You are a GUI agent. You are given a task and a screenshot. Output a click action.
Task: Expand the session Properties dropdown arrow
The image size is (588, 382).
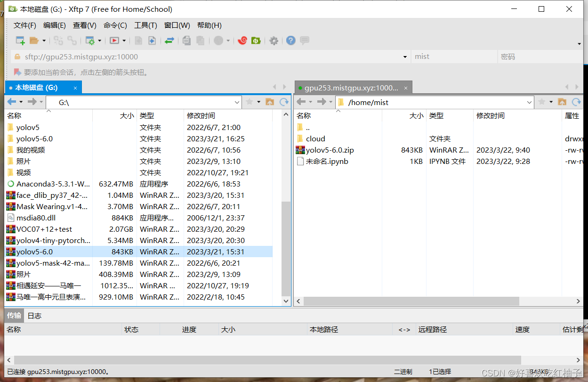tap(99, 41)
